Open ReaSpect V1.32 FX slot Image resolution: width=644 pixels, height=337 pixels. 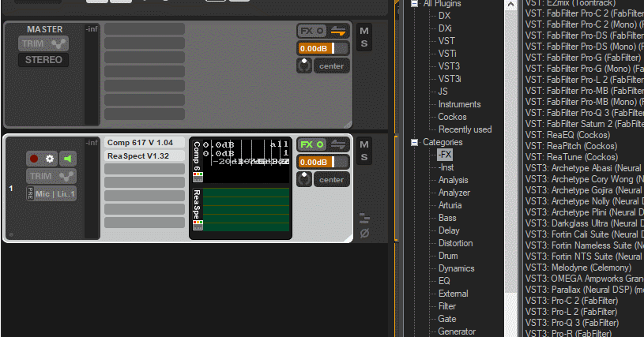(144, 155)
